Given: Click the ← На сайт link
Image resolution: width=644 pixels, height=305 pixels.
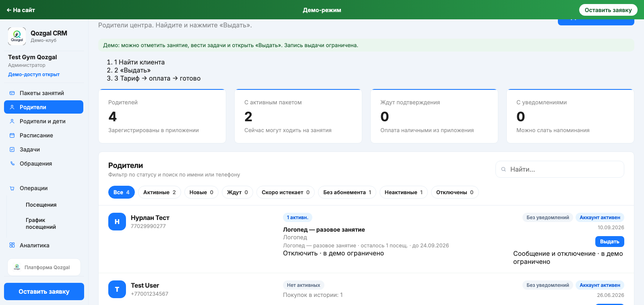Looking at the screenshot, I should [x=21, y=10].
